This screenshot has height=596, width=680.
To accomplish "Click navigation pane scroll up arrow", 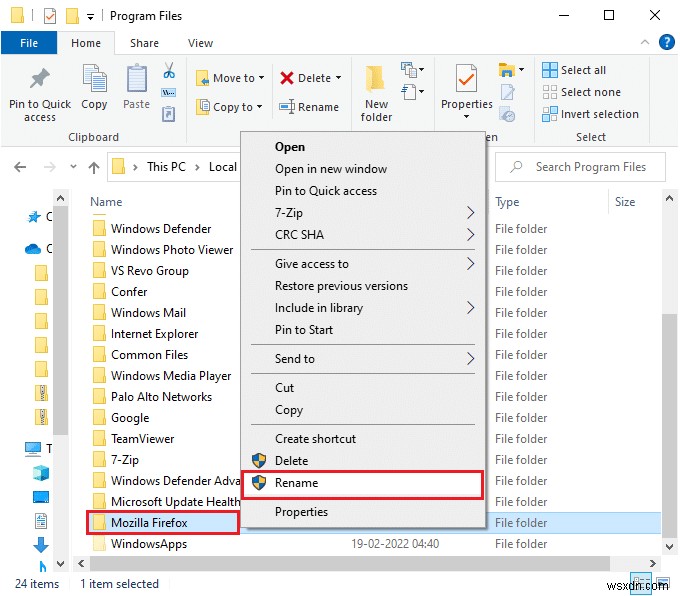I will (x=60, y=198).
